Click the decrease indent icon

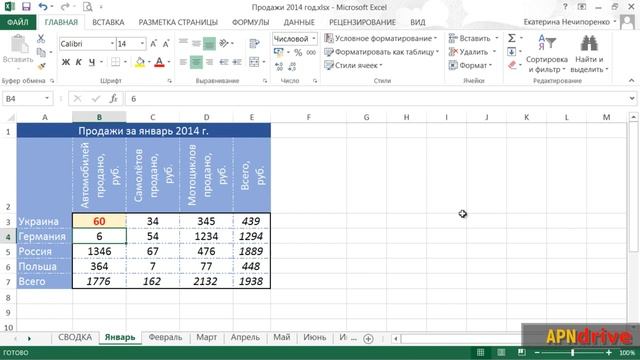(x=224, y=62)
